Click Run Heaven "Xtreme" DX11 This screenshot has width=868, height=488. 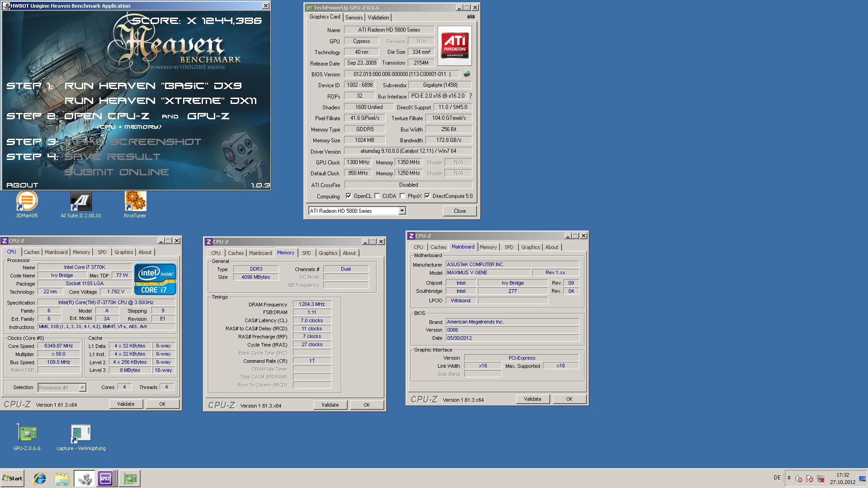(160, 101)
